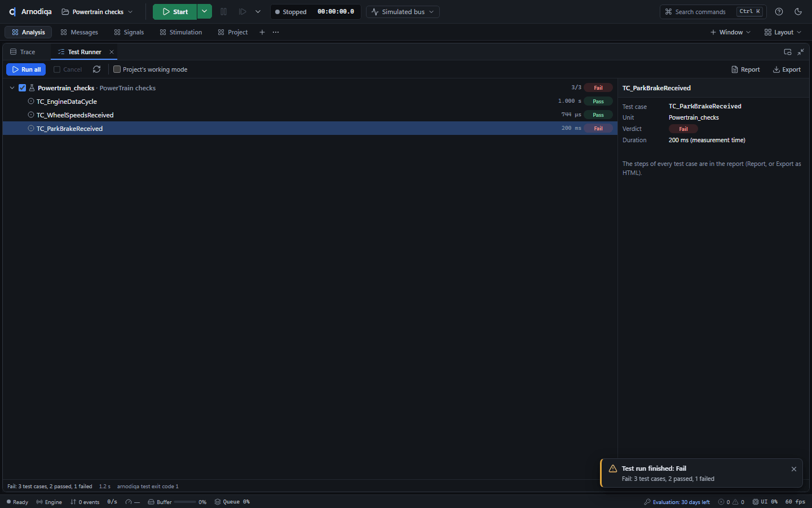Click the Run all button
This screenshot has height=508, width=812.
(x=26, y=69)
